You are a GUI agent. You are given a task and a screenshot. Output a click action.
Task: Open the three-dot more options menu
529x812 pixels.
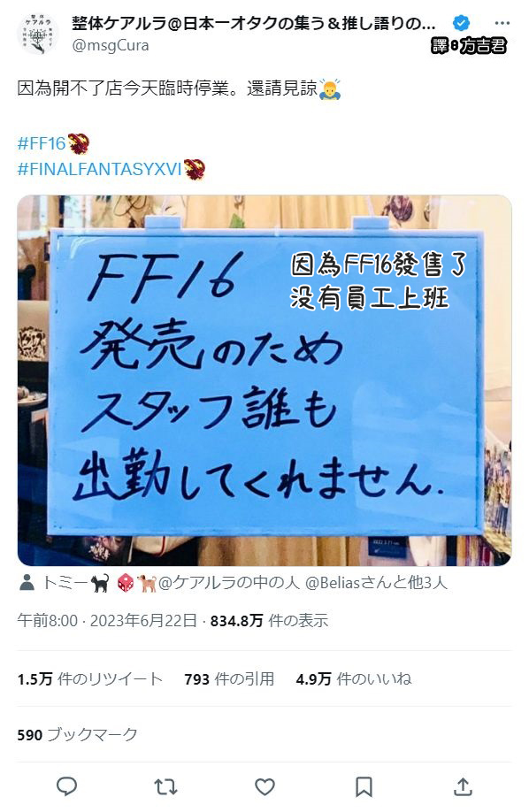tap(502, 23)
